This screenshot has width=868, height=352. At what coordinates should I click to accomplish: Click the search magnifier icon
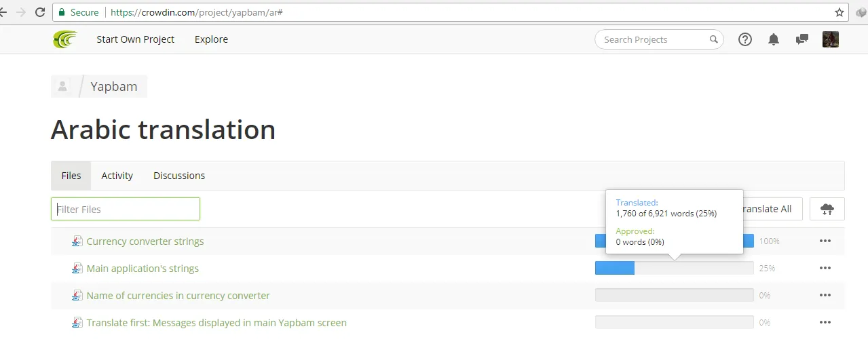coord(714,39)
